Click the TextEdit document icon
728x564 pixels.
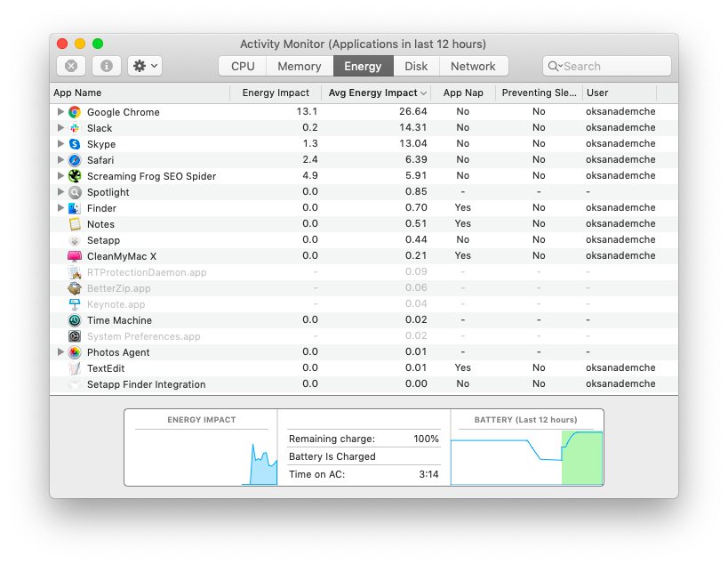click(75, 368)
